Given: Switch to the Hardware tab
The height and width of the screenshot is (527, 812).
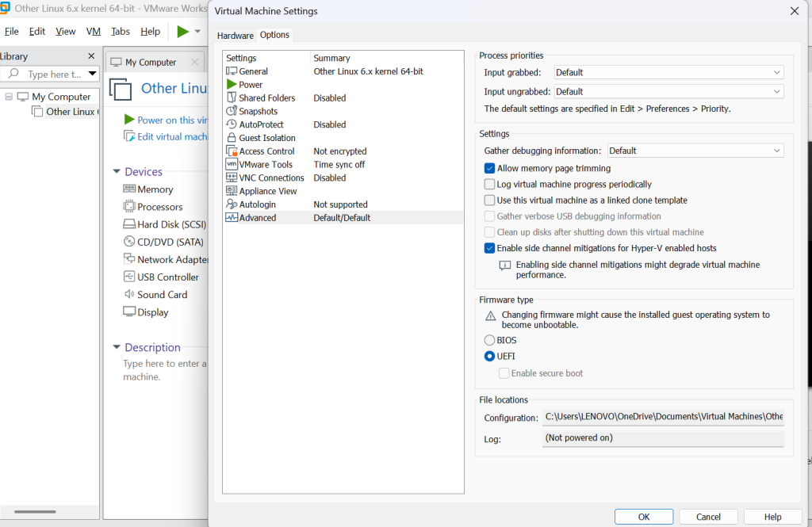Looking at the screenshot, I should [x=236, y=36].
